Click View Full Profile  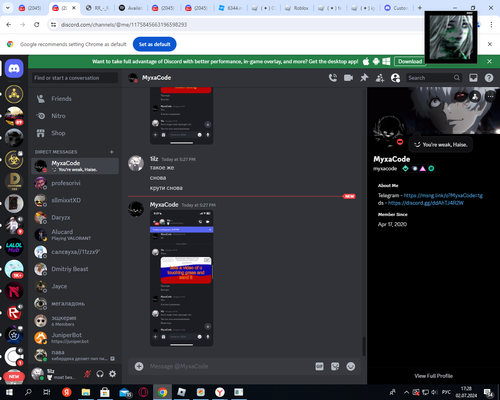433,376
